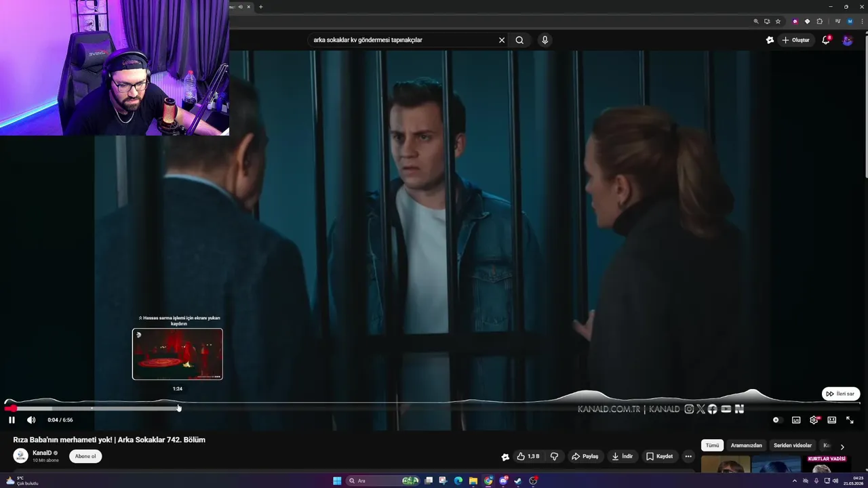
Task: Select the 'Tümü' filter chip
Action: coord(712,445)
